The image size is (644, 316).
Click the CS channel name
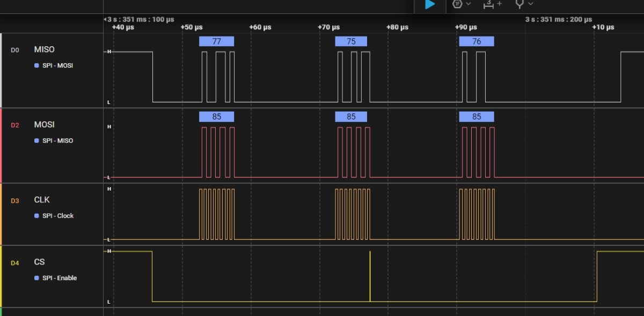(x=39, y=262)
